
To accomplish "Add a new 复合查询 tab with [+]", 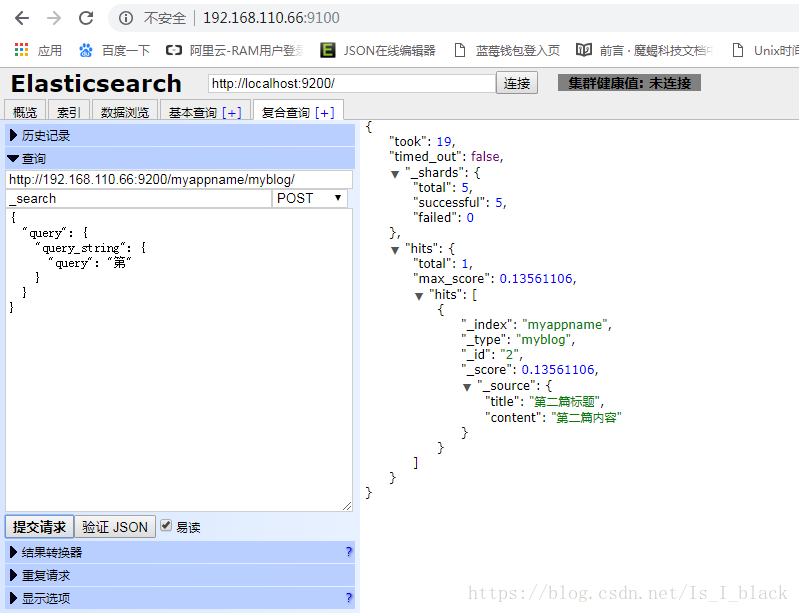I will (x=325, y=113).
